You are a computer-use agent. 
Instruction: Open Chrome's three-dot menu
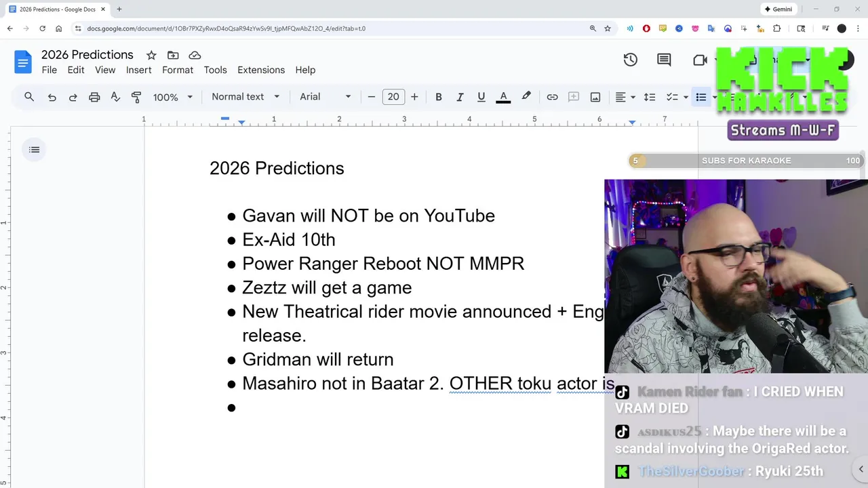point(859,28)
